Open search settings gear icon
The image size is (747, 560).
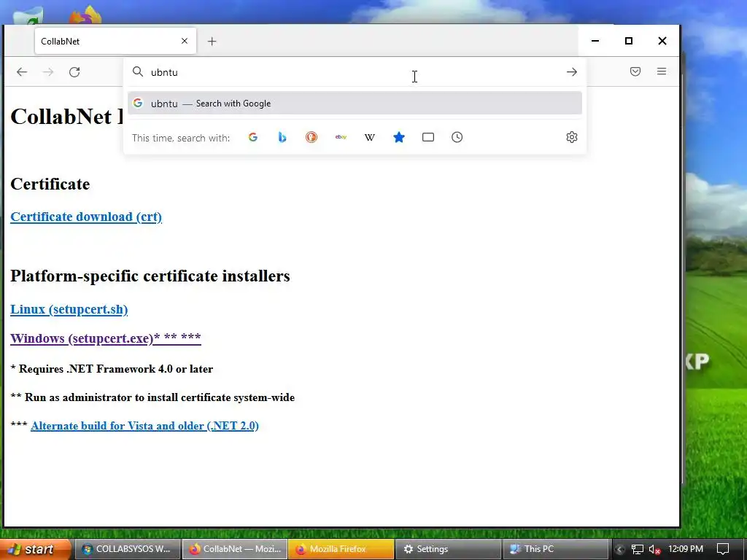(x=572, y=137)
